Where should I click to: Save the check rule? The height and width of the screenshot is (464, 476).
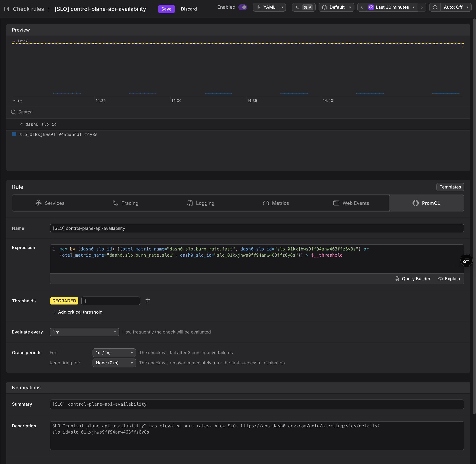(x=166, y=9)
